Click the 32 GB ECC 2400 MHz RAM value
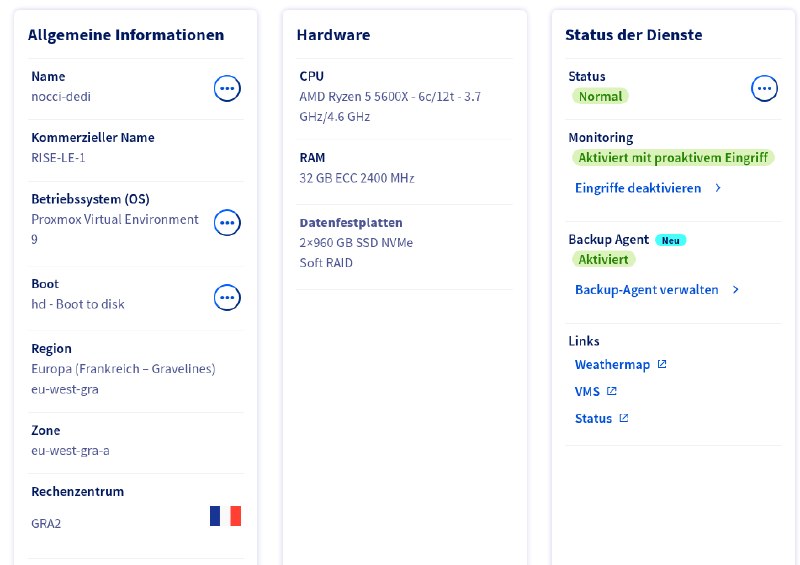Image resolution: width=800 pixels, height=565 pixels. click(357, 178)
